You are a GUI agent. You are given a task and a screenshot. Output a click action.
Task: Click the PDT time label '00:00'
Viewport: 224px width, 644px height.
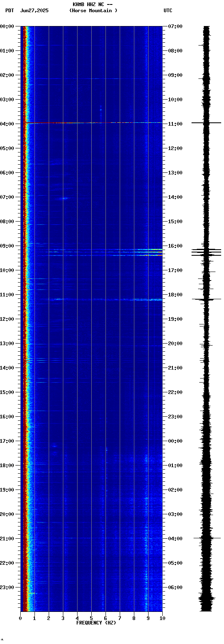pos(7,26)
